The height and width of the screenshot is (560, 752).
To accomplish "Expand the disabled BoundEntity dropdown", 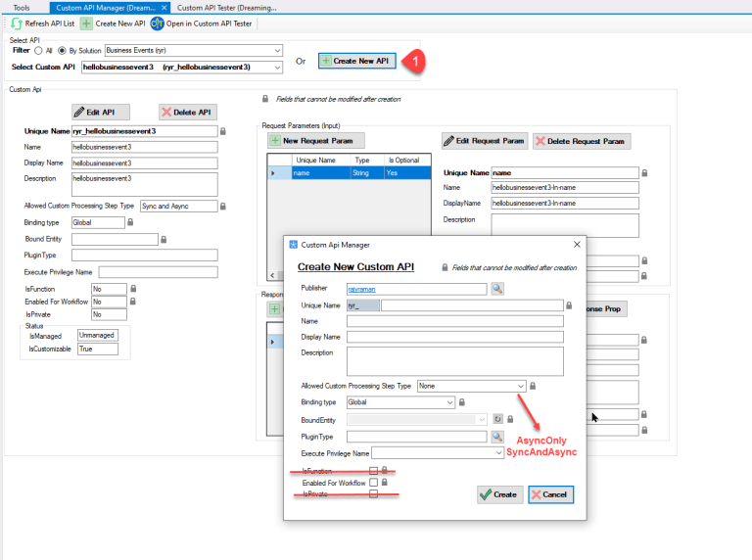I will (x=482, y=420).
